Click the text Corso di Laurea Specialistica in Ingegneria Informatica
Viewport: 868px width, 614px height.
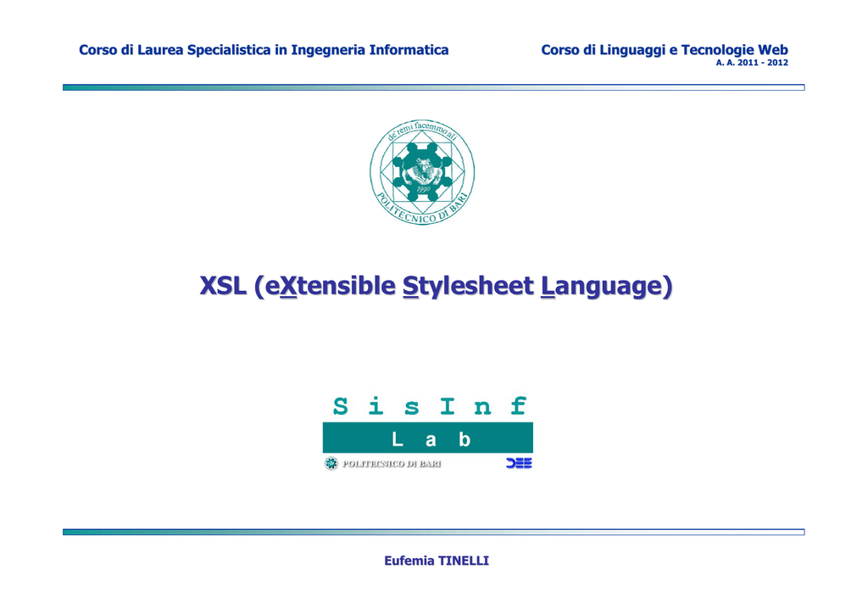[264, 50]
